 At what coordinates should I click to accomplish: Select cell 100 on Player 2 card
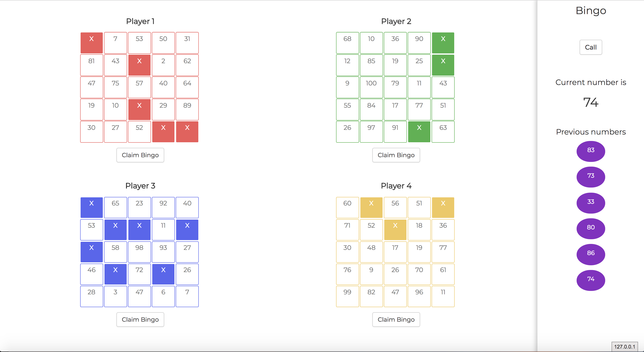[371, 87]
